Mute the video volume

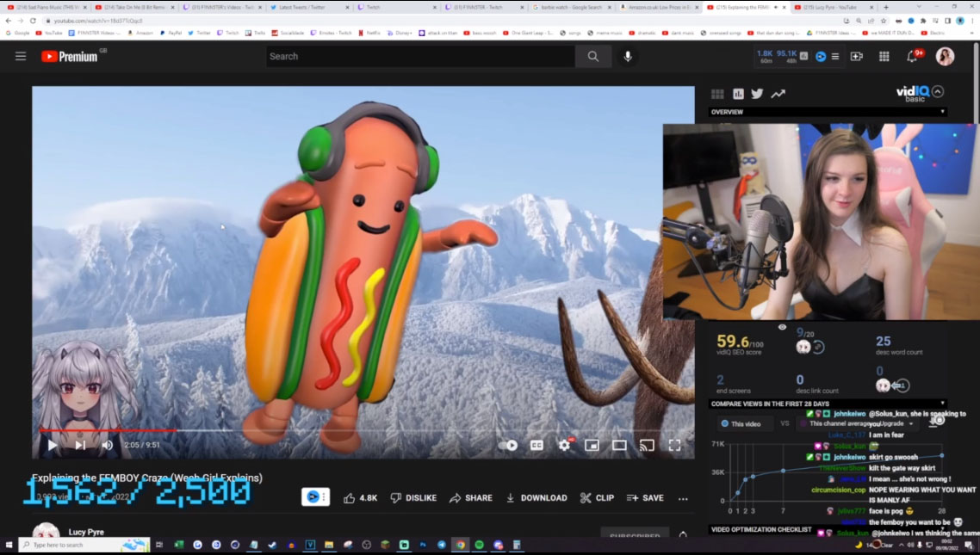coord(107,445)
